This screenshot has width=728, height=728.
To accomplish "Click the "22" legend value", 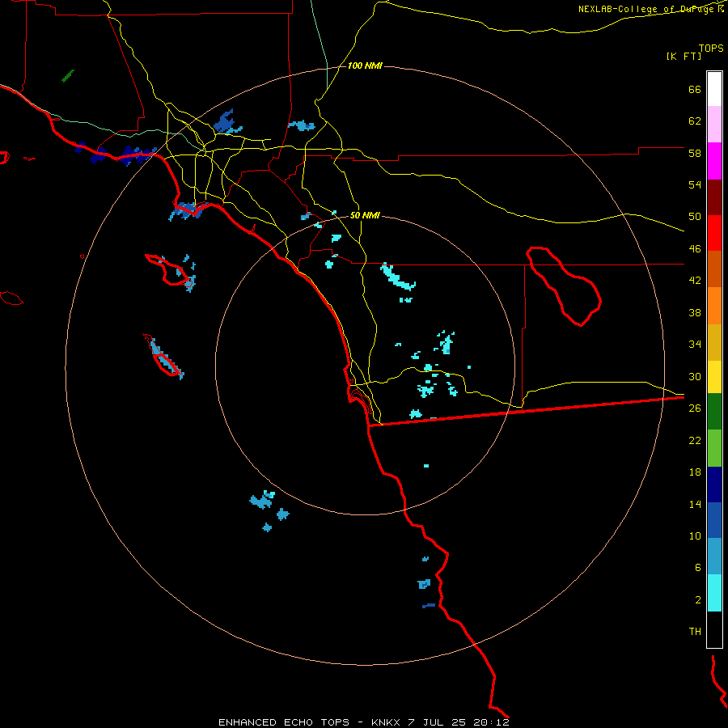I will [695, 440].
